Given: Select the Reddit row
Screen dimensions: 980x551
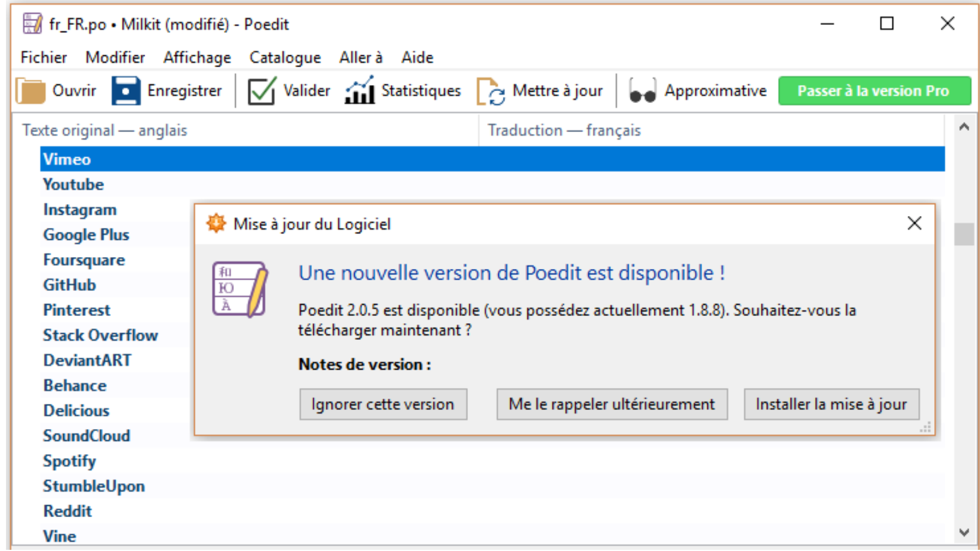Looking at the screenshot, I should tap(492, 511).
